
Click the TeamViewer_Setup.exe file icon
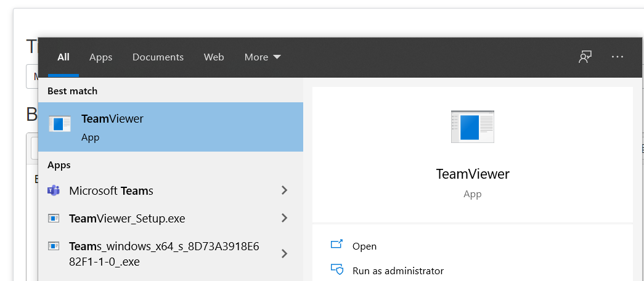pyautogui.click(x=54, y=218)
